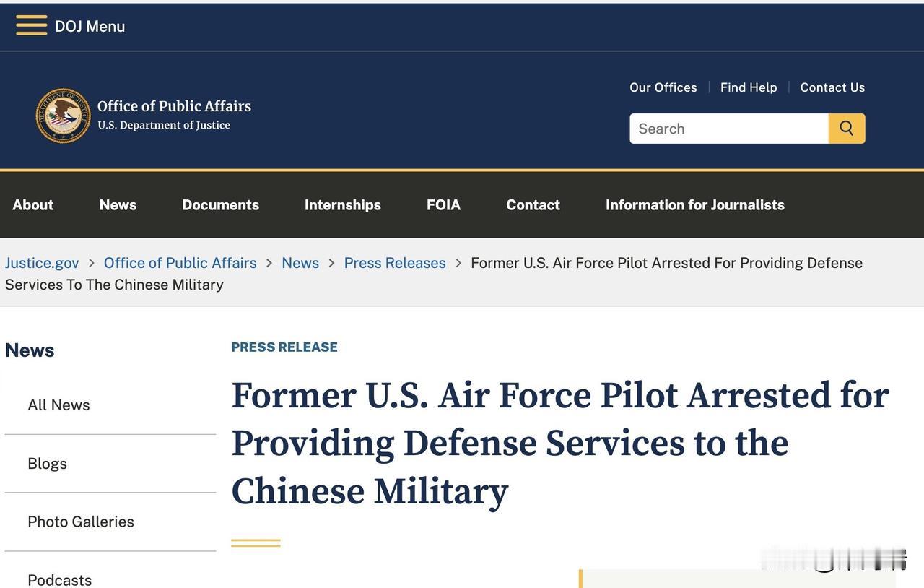Open Internships from the navigation bar
The image size is (924, 588).
[x=343, y=204]
